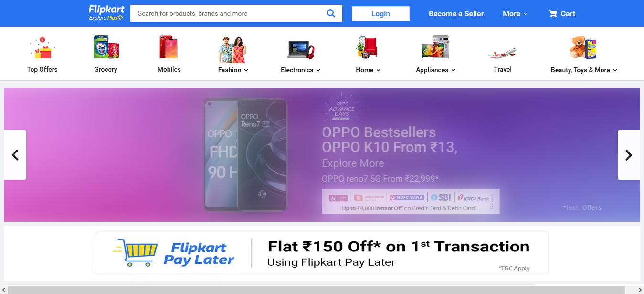Click the Login button
This screenshot has width=644, height=294.
[380, 13]
